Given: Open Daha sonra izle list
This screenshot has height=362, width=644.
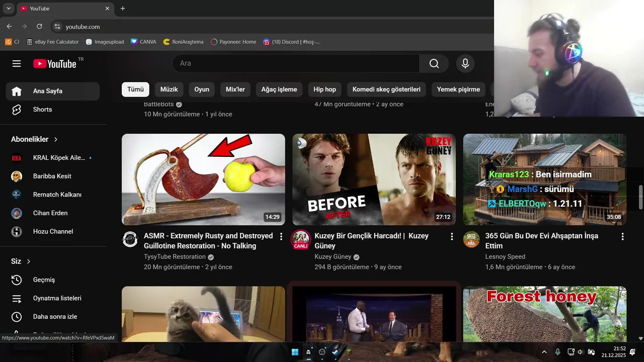Looking at the screenshot, I should click(x=53, y=317).
